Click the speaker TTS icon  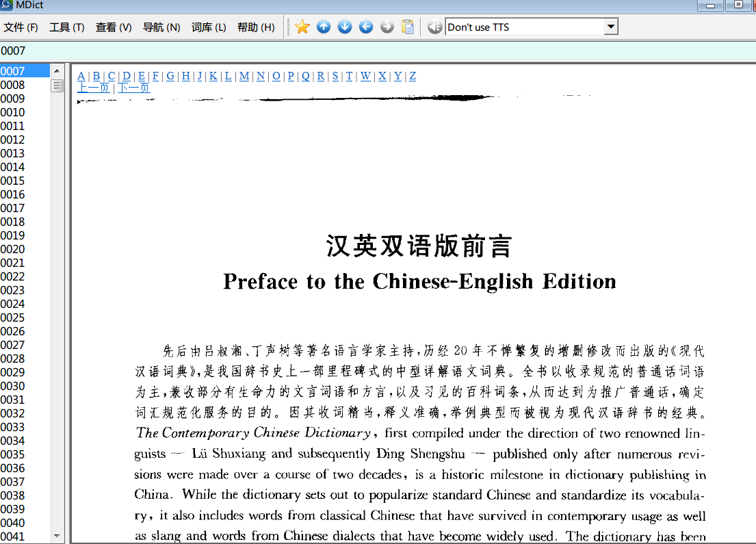(434, 27)
